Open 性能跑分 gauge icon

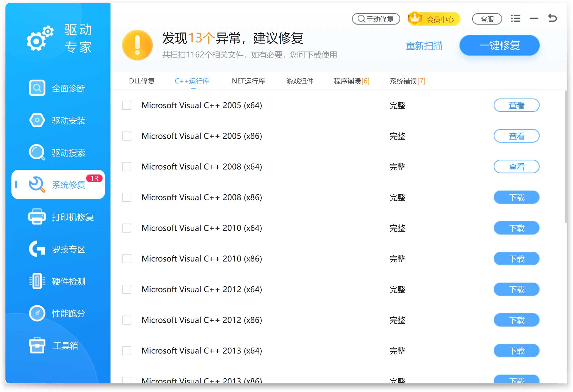point(37,313)
